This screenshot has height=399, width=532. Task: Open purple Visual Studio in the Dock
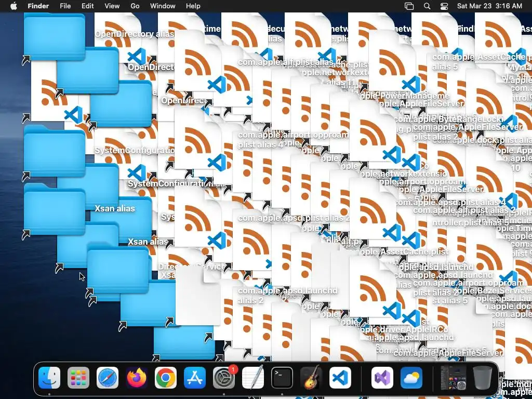[x=382, y=378]
